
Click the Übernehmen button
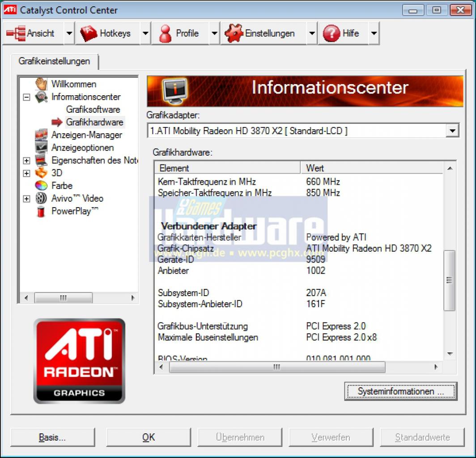tap(240, 437)
